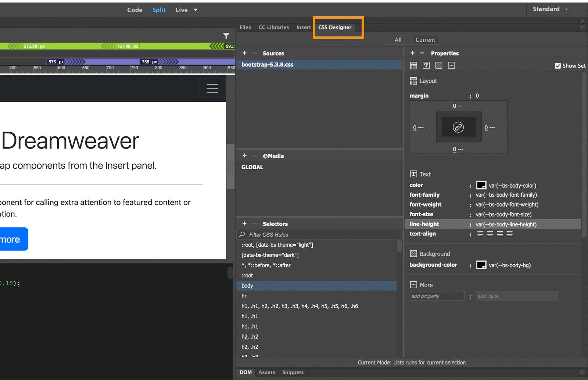Screen dimensions: 588x380
Task: Switch to the Current mode tab
Action: (425, 40)
